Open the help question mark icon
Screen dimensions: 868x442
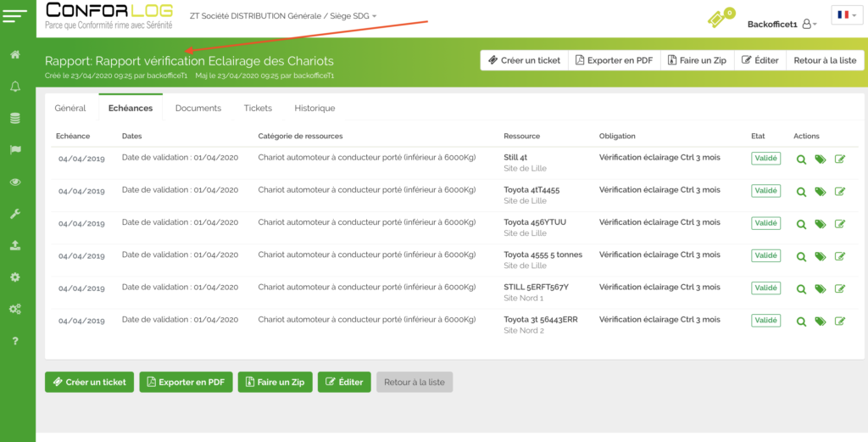pos(15,341)
